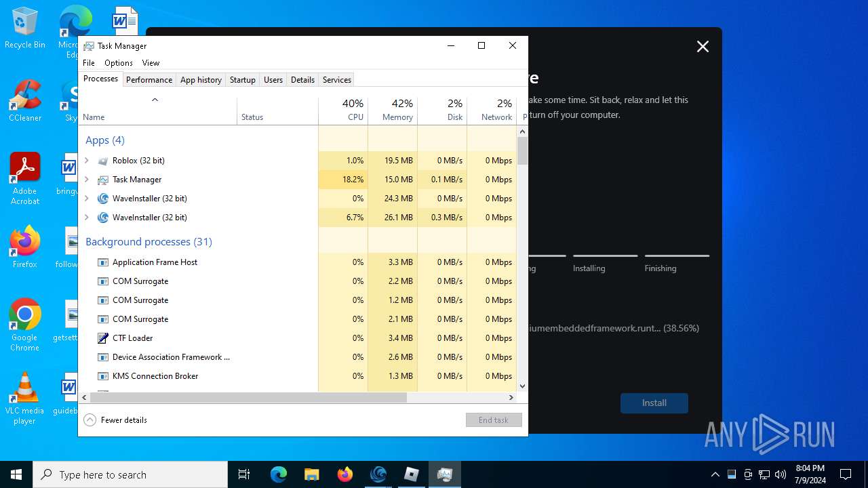Select the Apps (4) group header
This screenshot has height=488, width=868.
click(105, 140)
